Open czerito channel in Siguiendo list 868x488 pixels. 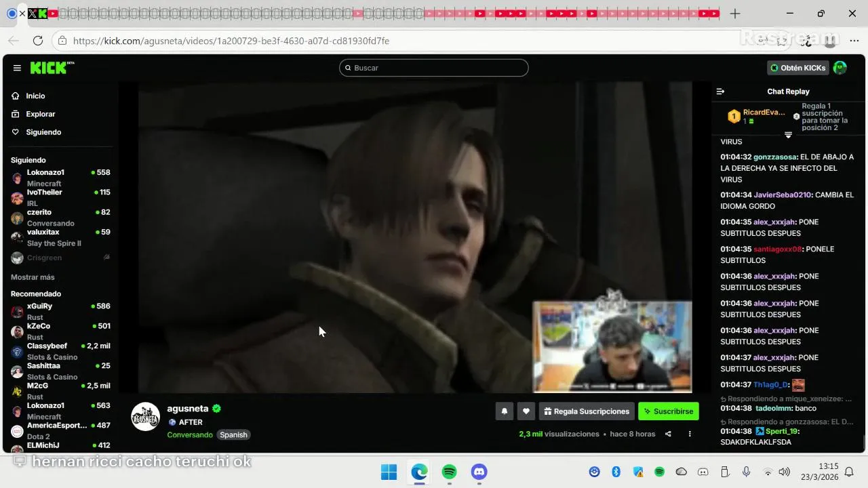tap(60, 217)
